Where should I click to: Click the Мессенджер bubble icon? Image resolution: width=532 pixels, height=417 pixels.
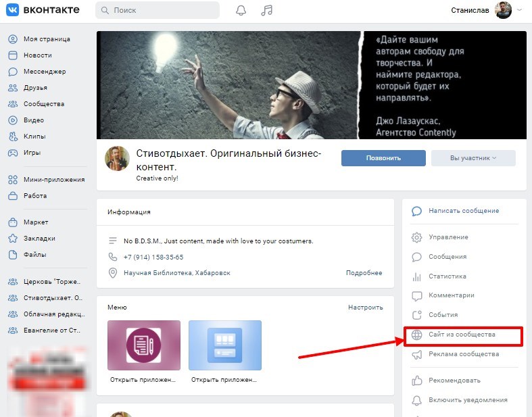pyautogui.click(x=13, y=72)
